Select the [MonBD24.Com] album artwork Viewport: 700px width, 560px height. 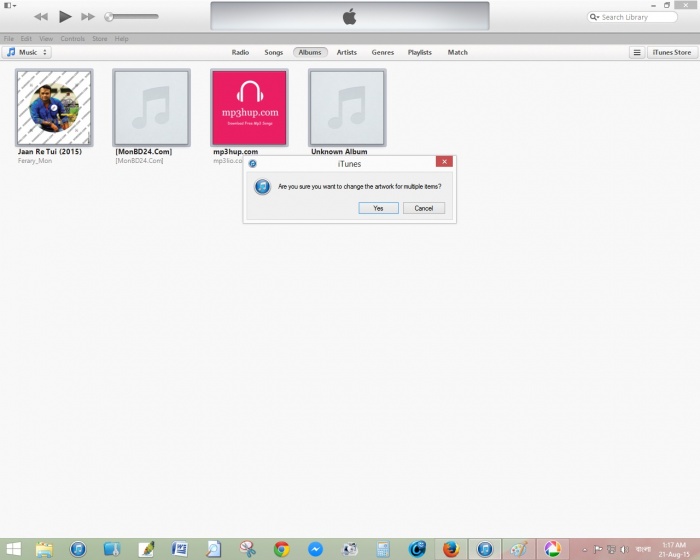[x=151, y=108]
